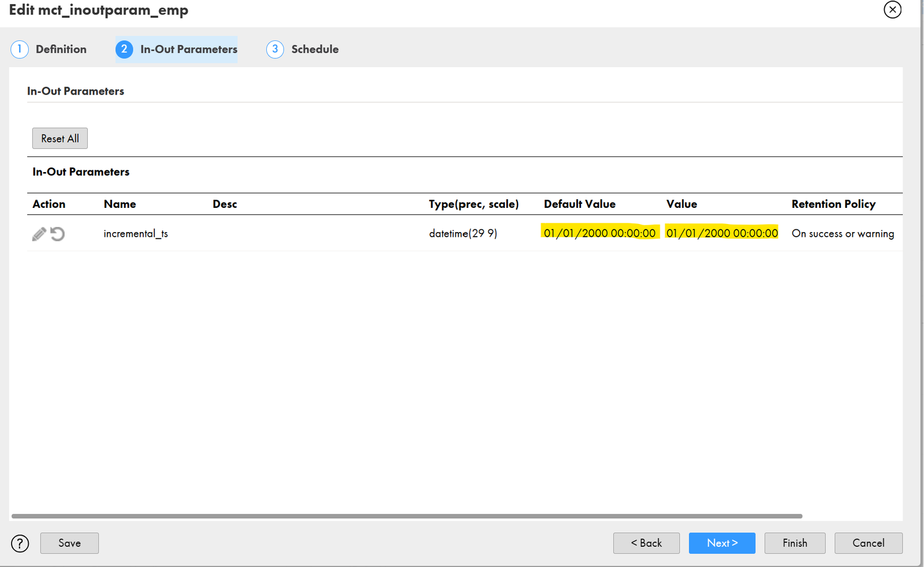
Task: Click the Name column header
Action: (120, 204)
